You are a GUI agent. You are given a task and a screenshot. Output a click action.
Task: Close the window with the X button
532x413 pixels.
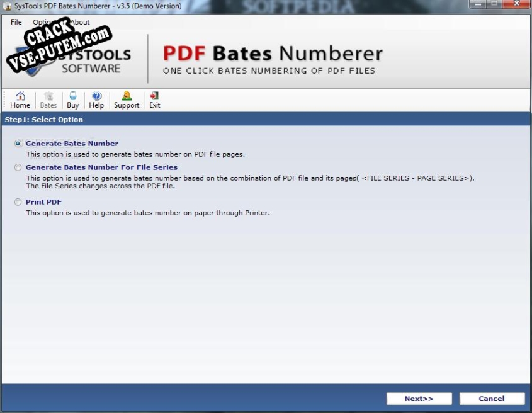tap(516, 4)
